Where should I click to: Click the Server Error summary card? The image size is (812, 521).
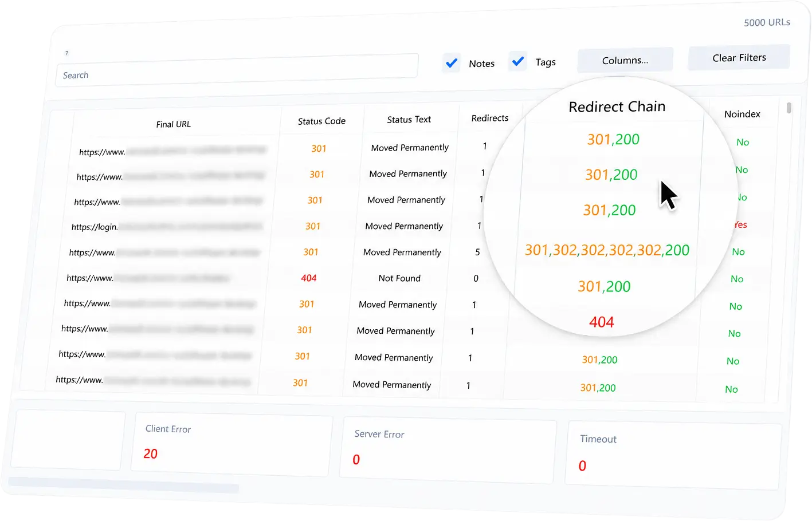pyautogui.click(x=448, y=450)
